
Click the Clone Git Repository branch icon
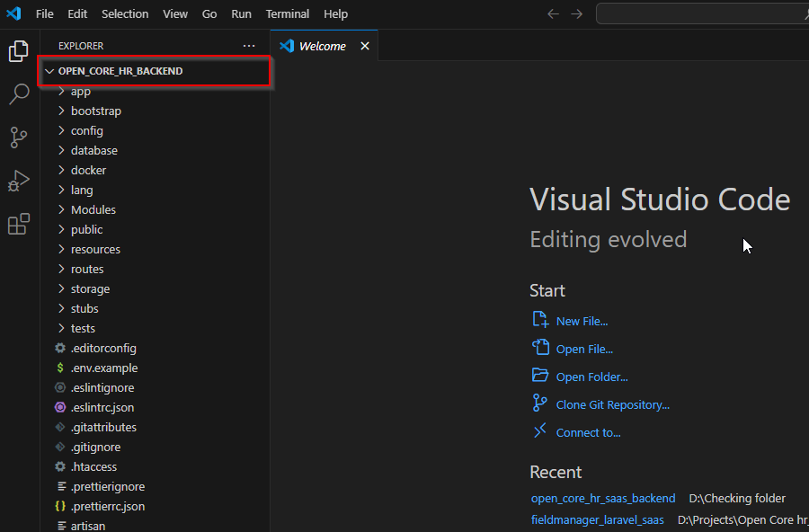click(539, 403)
